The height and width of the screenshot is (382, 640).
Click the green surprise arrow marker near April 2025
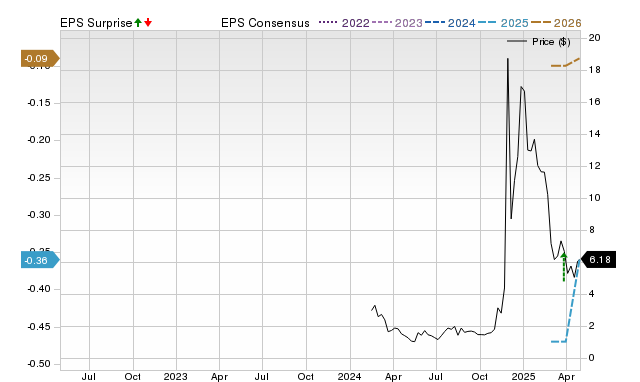(564, 267)
